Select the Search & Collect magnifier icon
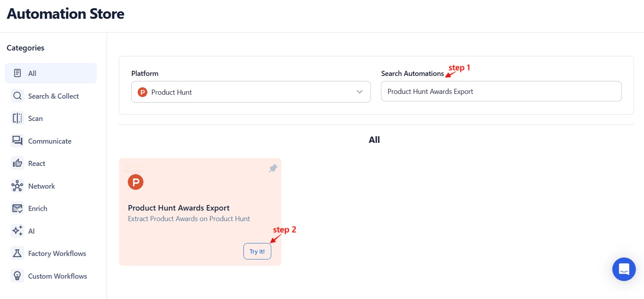 click(x=17, y=96)
